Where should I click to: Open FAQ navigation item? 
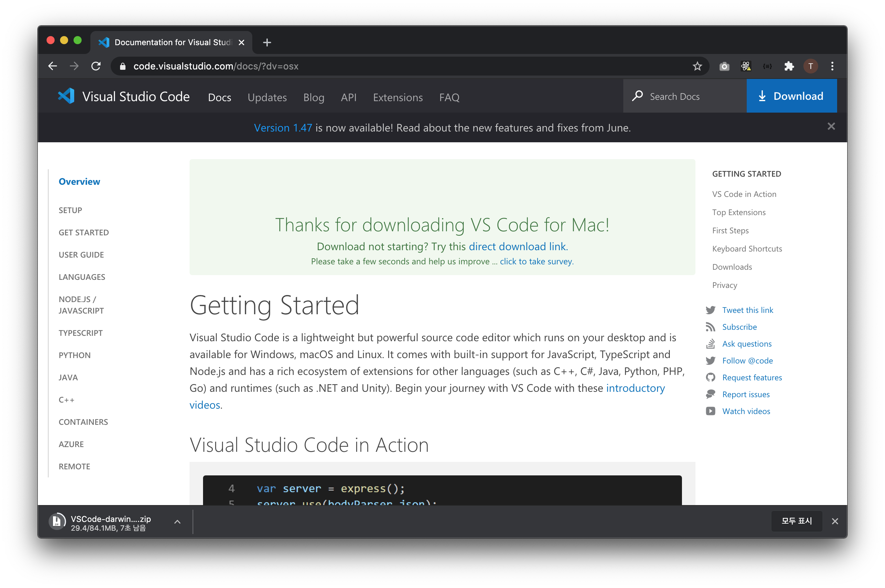[x=449, y=97]
